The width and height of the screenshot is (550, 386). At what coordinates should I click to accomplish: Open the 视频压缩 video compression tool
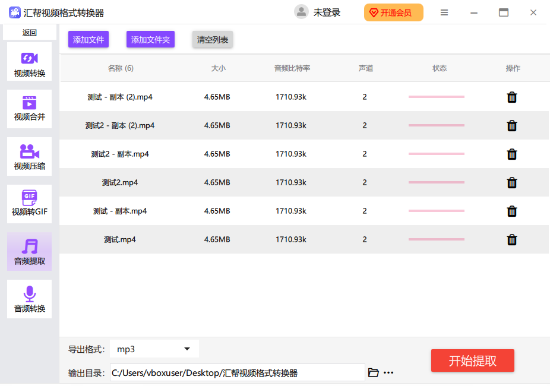[29, 157]
